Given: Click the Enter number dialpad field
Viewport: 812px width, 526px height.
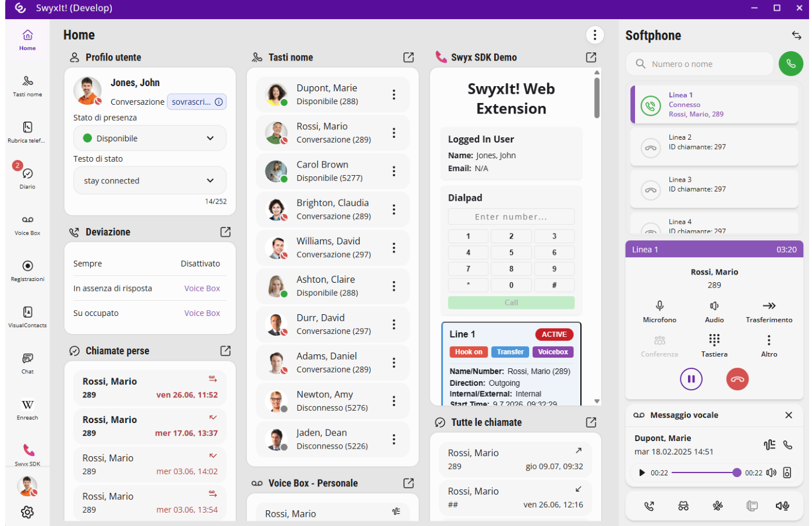Looking at the screenshot, I should 511,217.
